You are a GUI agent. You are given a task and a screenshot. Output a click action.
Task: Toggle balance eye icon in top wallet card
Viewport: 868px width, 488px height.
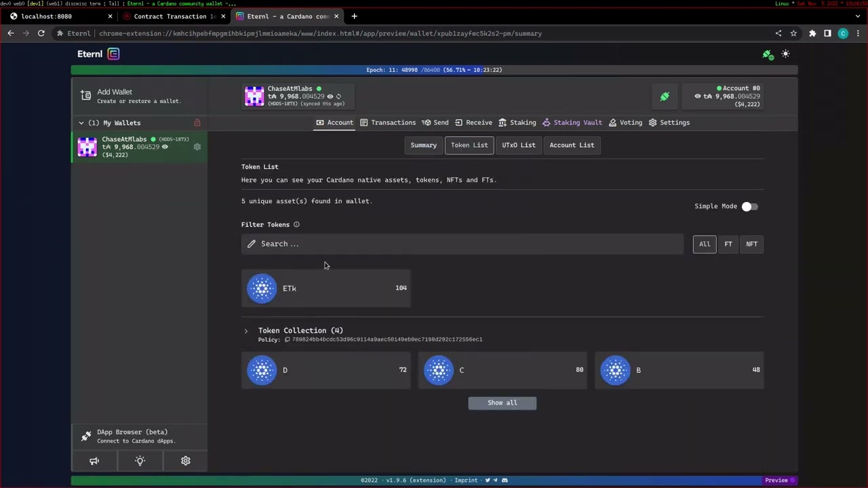coord(330,96)
